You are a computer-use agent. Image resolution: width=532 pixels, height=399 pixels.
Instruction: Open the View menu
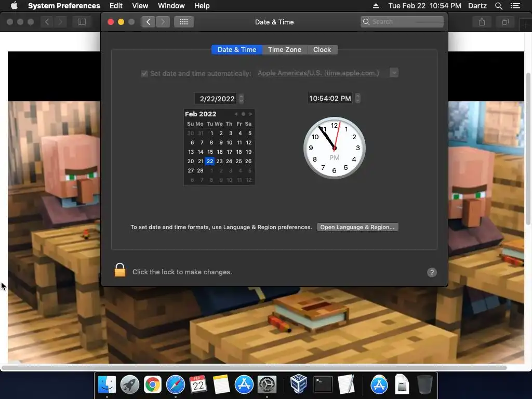(140, 6)
